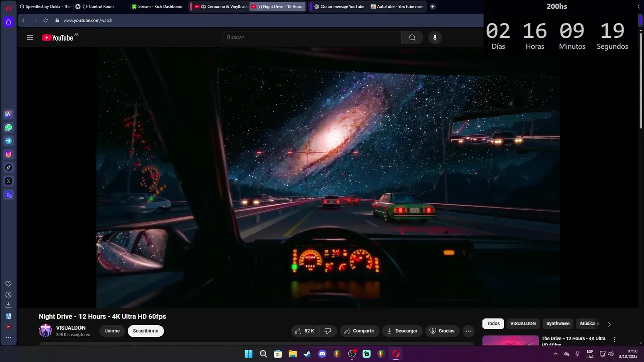Screen dimensions: 644x362
Task: Open the translate extension icon in sidebar
Action: coord(8,316)
